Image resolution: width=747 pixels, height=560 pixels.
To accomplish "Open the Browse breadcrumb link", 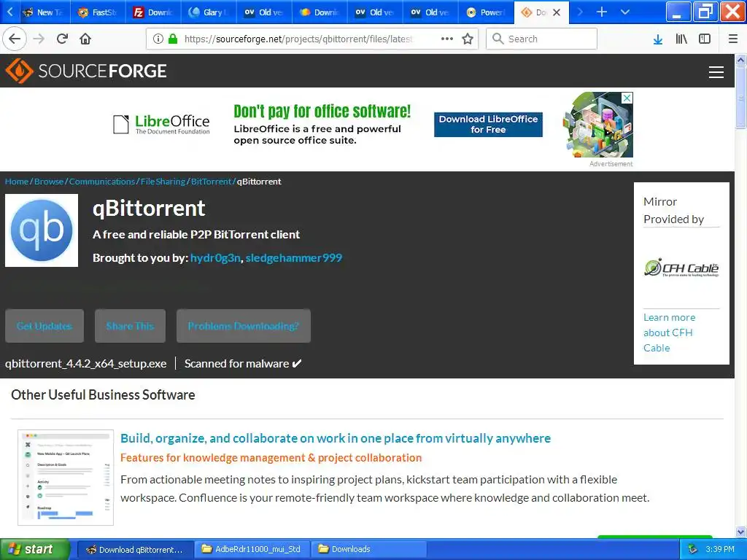I will 49,182.
